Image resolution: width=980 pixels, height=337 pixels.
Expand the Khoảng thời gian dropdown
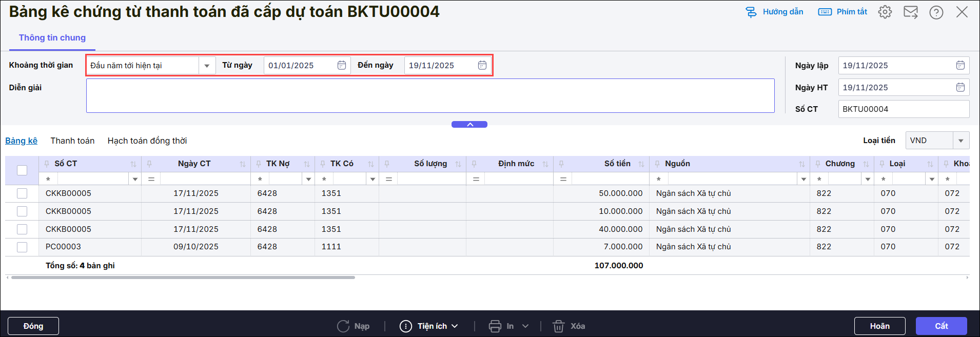[x=207, y=66]
